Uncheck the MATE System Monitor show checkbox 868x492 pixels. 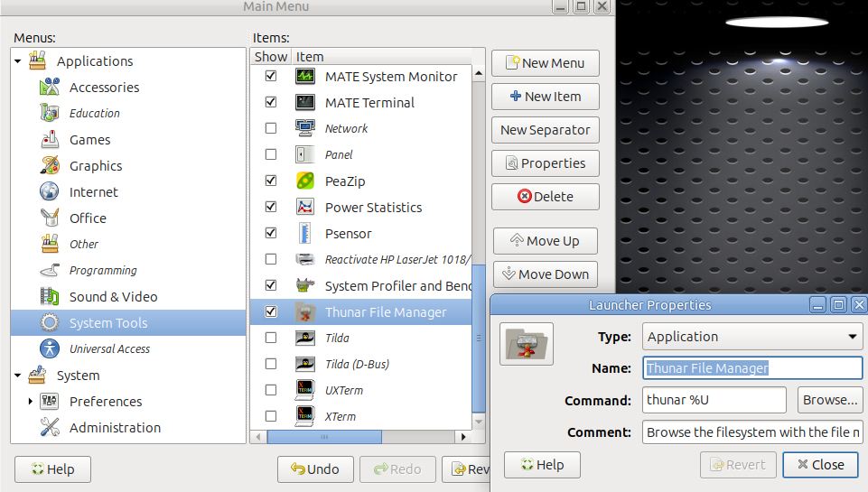[271, 76]
